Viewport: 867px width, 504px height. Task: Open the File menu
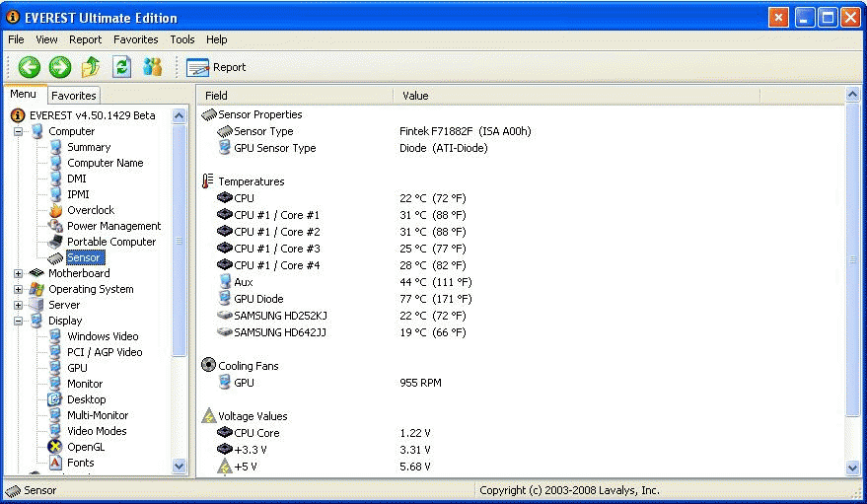[16, 39]
